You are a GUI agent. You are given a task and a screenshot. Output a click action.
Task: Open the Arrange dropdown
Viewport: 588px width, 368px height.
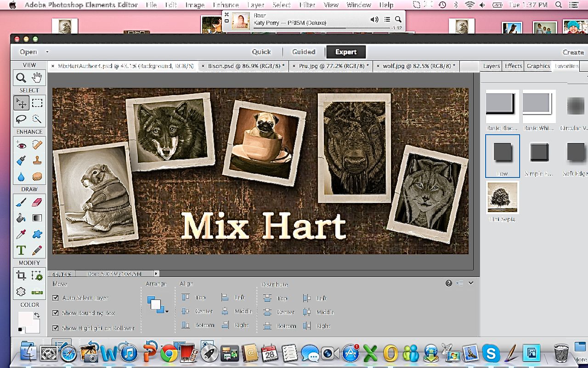coord(167,312)
